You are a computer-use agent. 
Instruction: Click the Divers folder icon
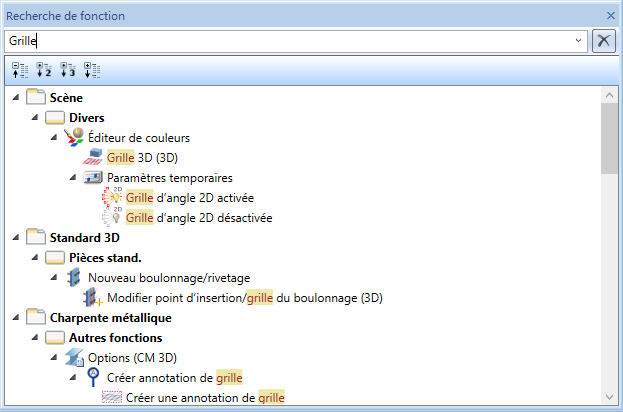55,118
